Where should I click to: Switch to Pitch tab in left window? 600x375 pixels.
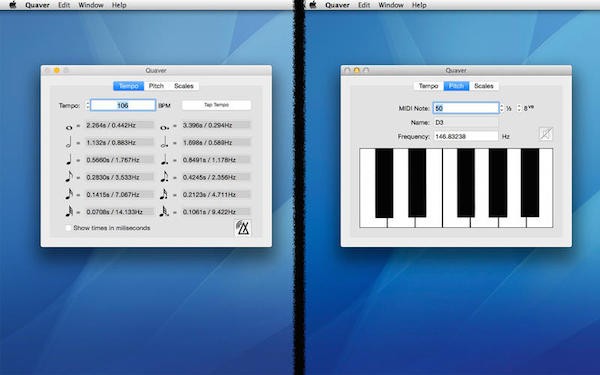coord(156,86)
